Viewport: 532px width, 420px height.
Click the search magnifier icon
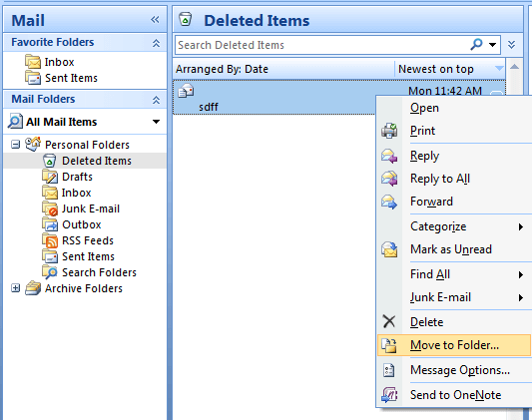coord(476,45)
